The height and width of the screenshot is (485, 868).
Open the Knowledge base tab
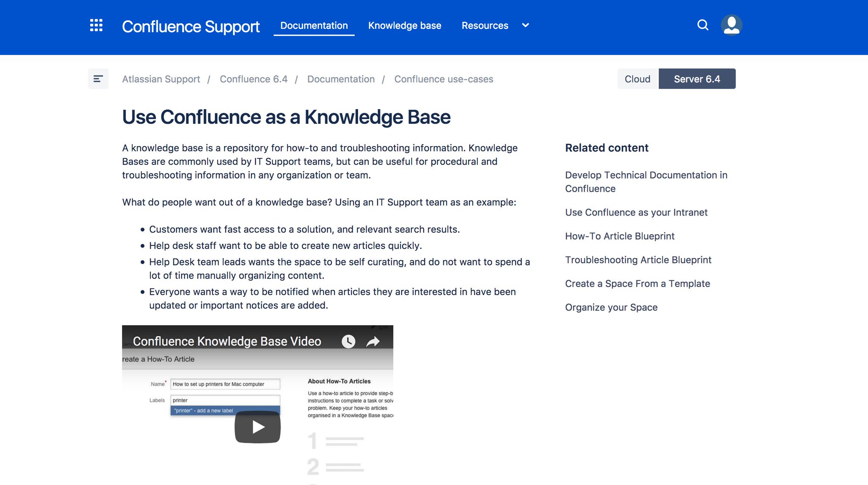[x=405, y=25]
